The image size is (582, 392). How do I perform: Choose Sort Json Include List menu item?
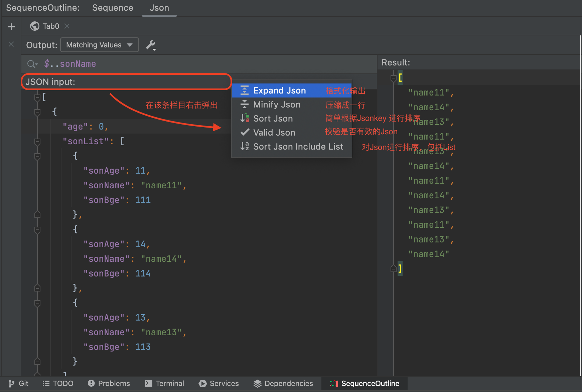pyautogui.click(x=292, y=147)
